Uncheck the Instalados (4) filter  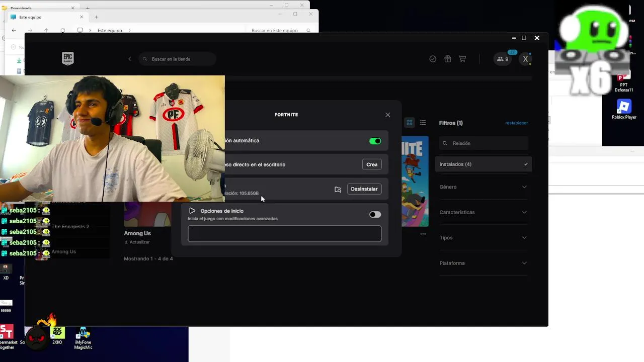(x=483, y=164)
